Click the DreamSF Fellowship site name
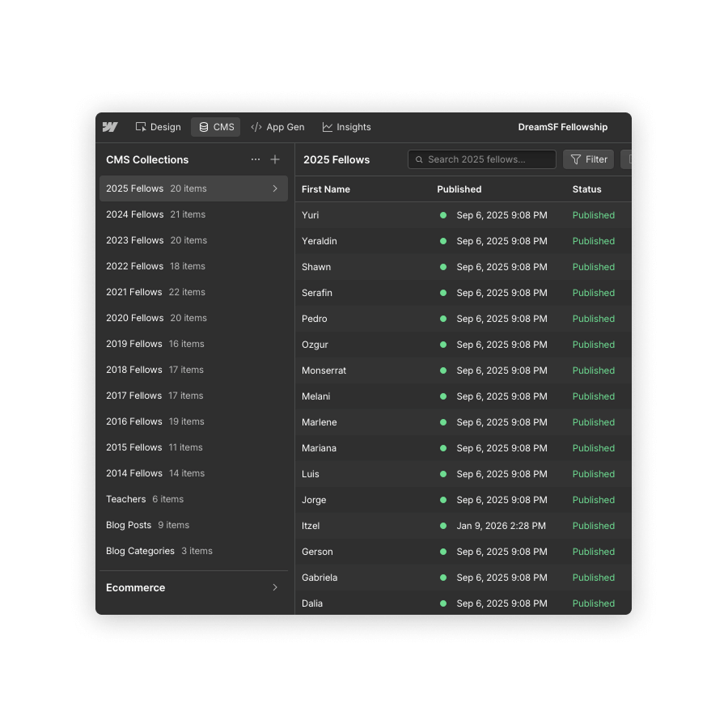The height and width of the screenshot is (728, 728). tap(563, 127)
